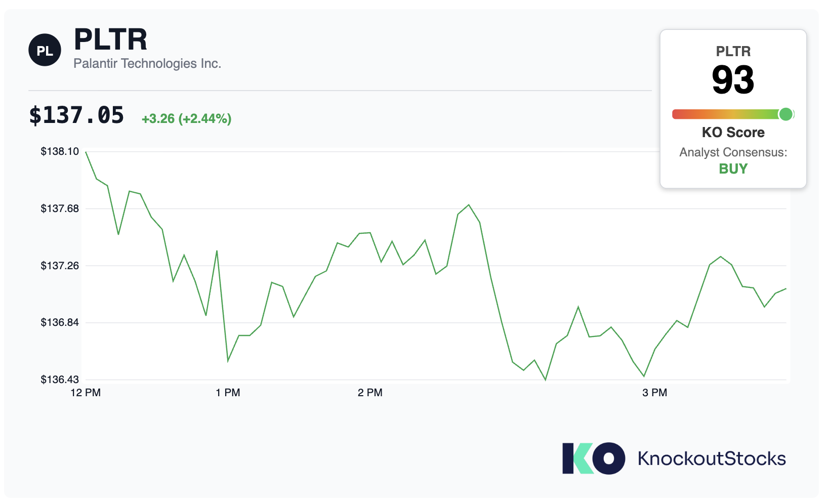Click the BUY analyst consensus label
This screenshot has height=504, width=828.
click(733, 169)
